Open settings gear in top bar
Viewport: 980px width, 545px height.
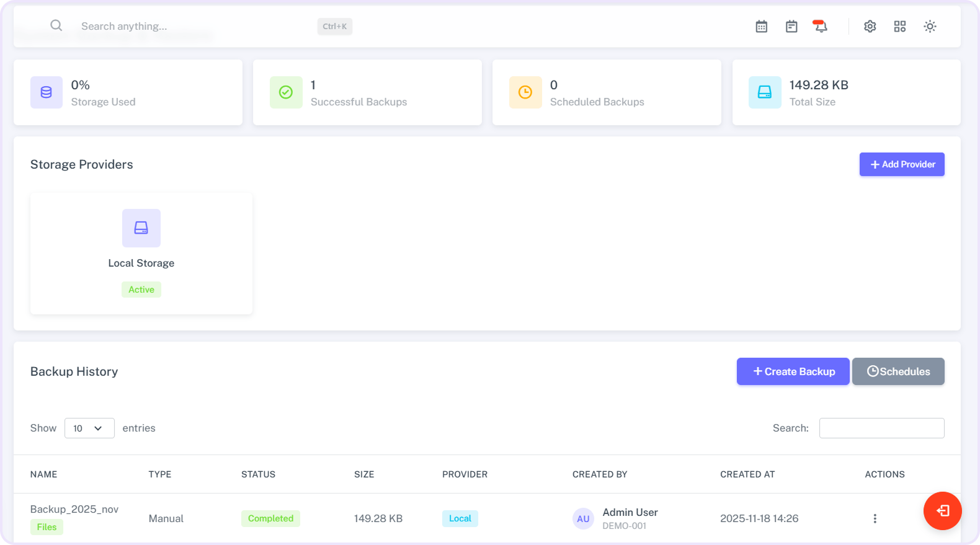(x=870, y=27)
